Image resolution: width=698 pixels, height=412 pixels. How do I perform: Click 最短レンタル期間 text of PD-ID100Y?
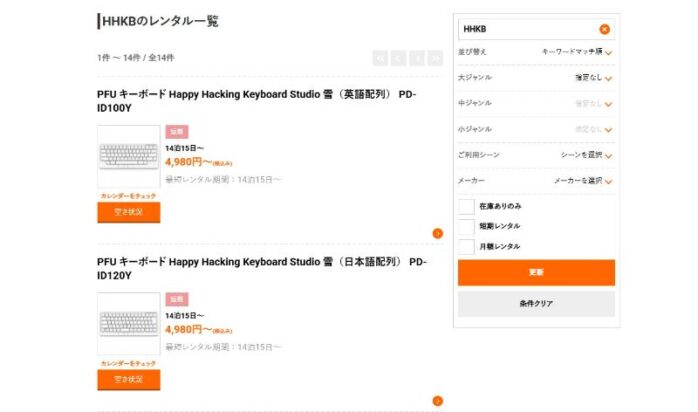[x=223, y=180]
